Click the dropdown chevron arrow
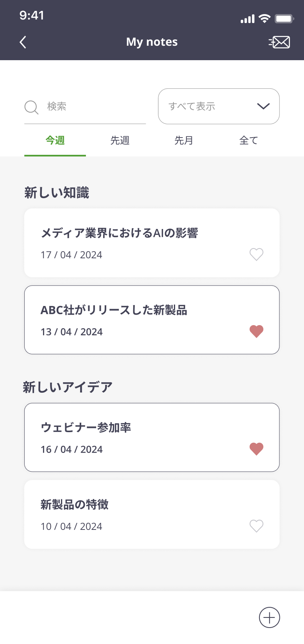 tap(263, 106)
